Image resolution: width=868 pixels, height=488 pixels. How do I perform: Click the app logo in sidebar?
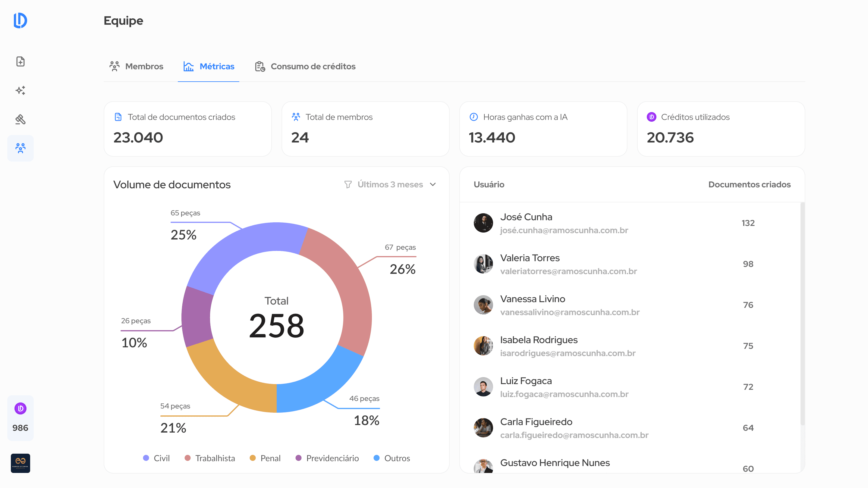pyautogui.click(x=20, y=20)
